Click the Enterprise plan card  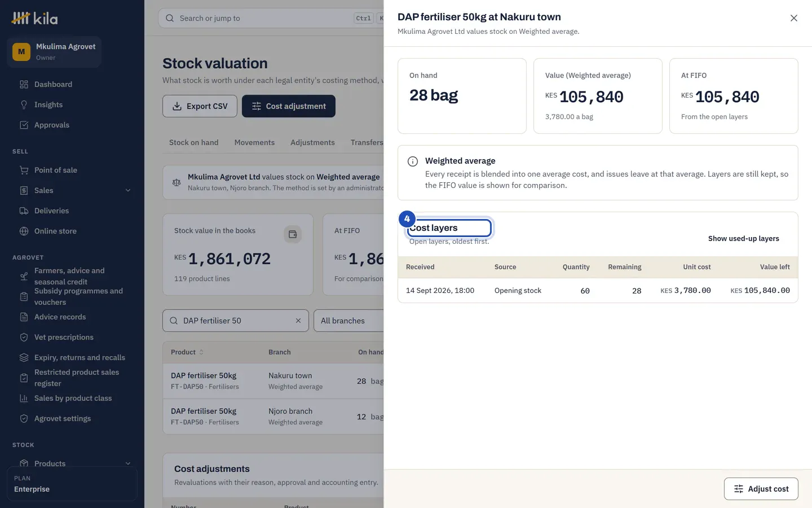click(x=72, y=484)
